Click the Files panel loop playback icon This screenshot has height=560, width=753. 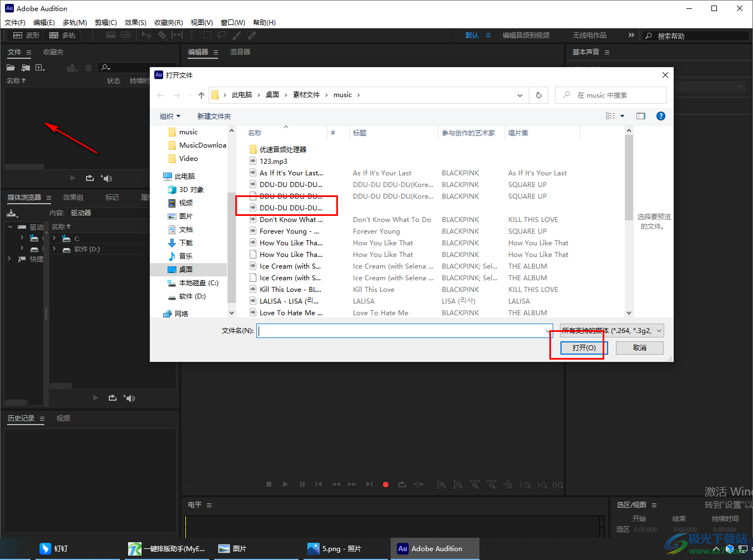(90, 178)
